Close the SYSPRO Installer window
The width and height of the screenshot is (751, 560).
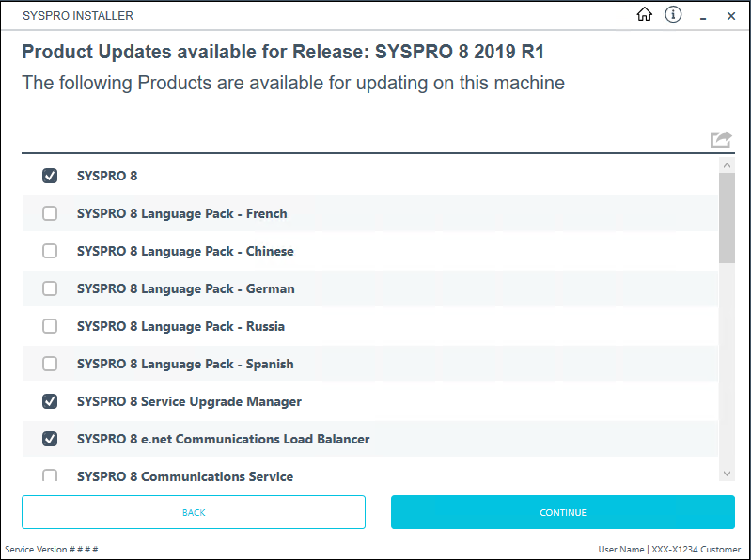(x=731, y=16)
